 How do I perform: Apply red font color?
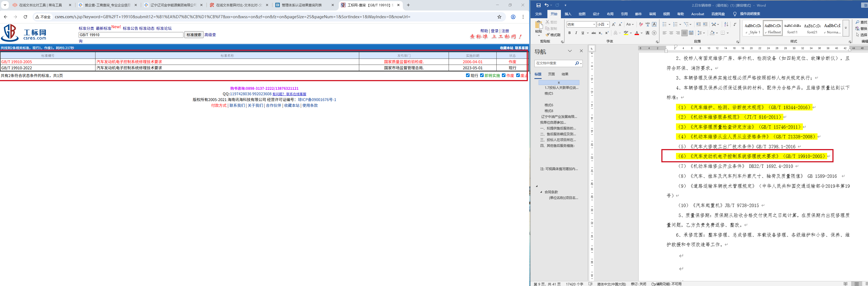pyautogui.click(x=637, y=33)
